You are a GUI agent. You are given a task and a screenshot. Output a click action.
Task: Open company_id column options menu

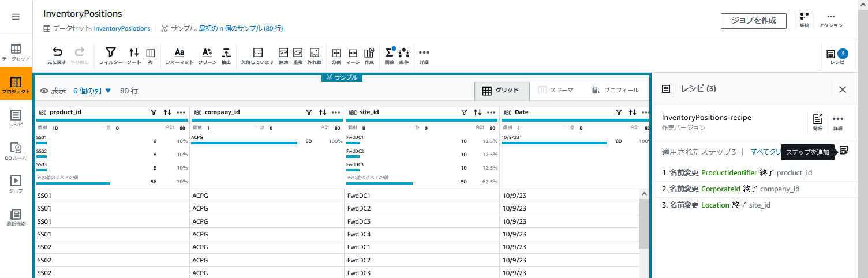pyautogui.click(x=336, y=112)
